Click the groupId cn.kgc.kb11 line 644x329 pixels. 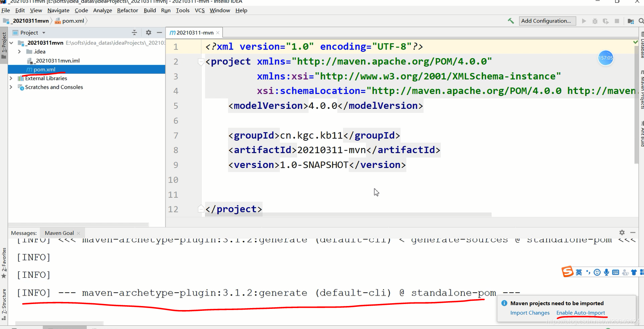click(x=314, y=135)
